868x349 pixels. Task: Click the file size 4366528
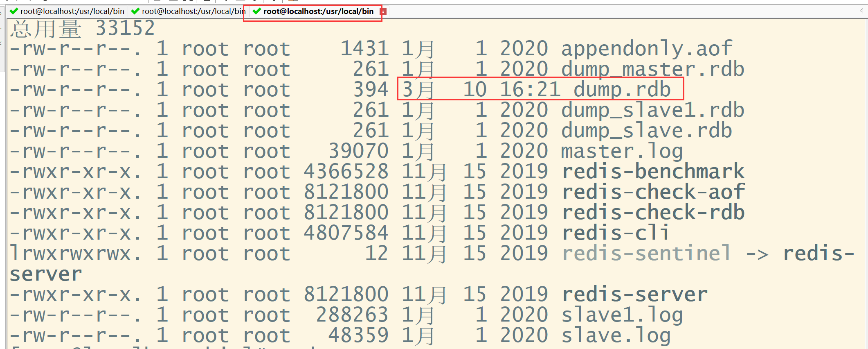pos(346,172)
